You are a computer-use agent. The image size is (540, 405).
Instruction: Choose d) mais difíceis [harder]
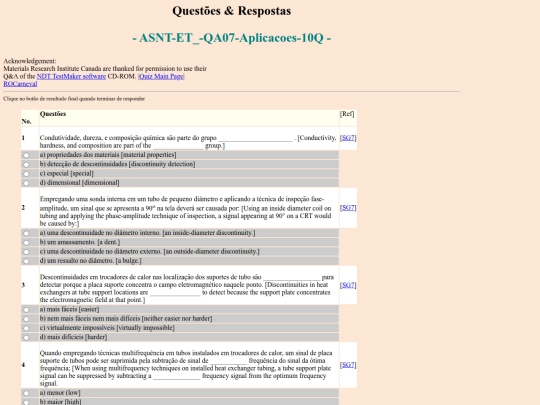26,338
